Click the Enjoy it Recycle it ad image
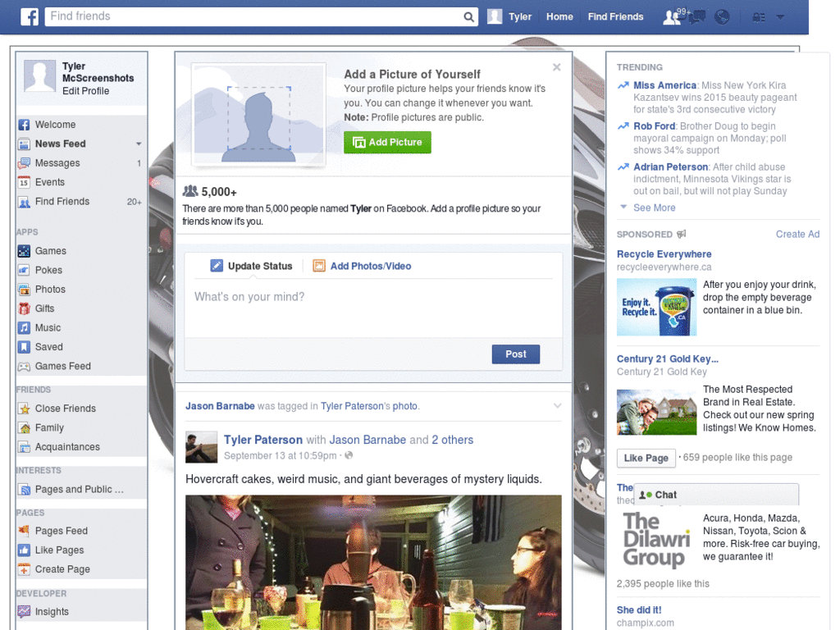Viewport: 840px width, 630px height. 657,308
